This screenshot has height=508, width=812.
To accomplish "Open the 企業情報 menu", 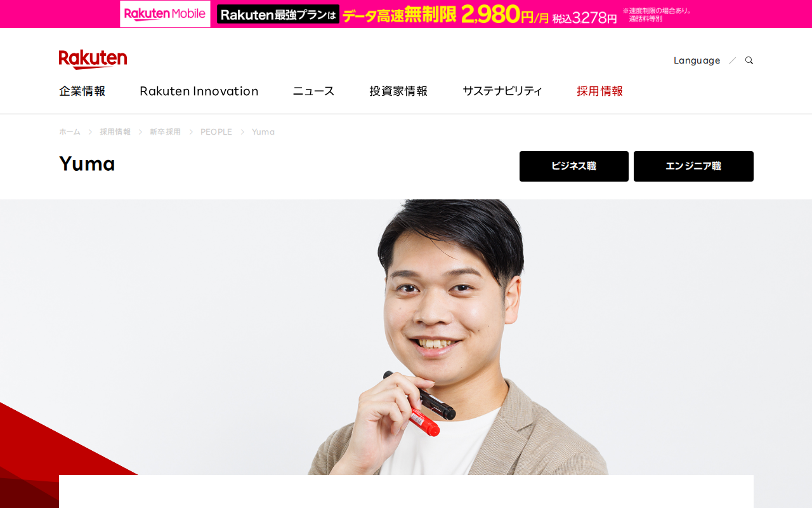I will pyautogui.click(x=82, y=91).
